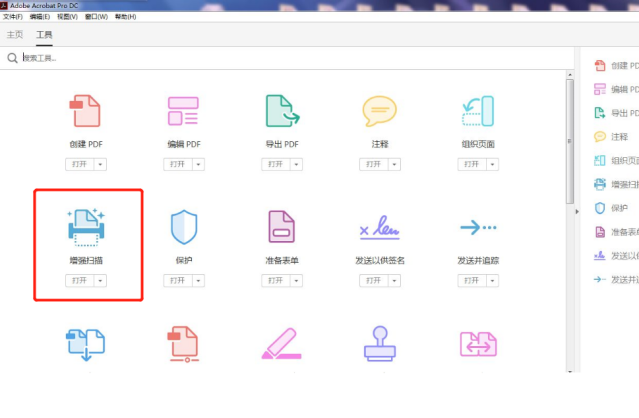Image resolution: width=639 pixels, height=418 pixels.
Task: Click 打开 button under 创建 PDF
Action: coord(80,164)
